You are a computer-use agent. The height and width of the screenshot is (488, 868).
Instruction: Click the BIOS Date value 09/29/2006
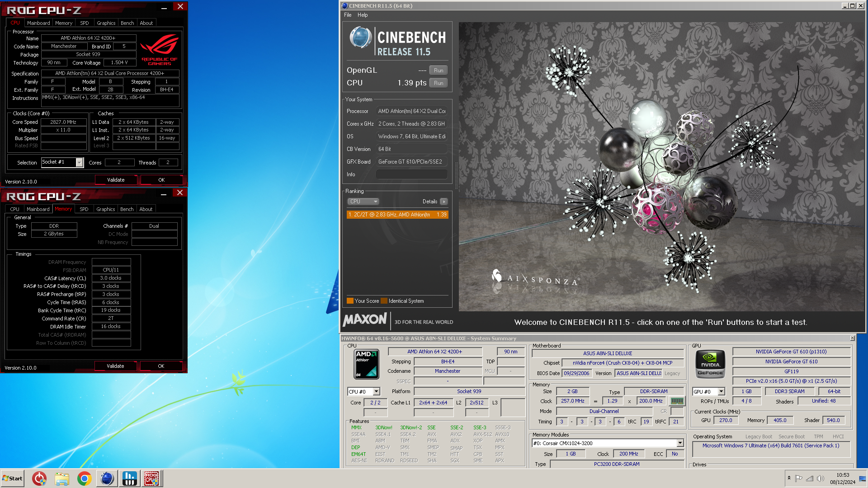click(x=576, y=373)
